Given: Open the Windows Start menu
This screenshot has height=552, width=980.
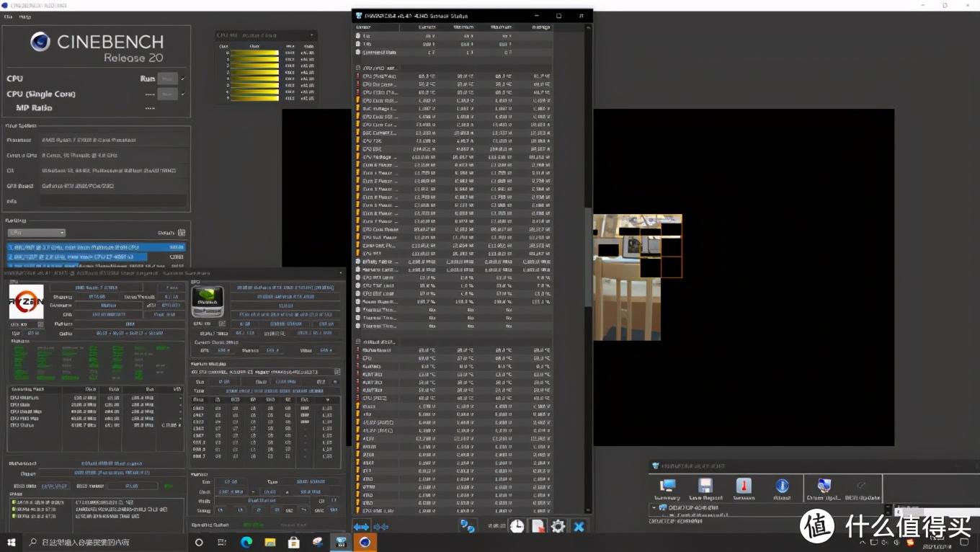Looking at the screenshot, I should 12,542.
